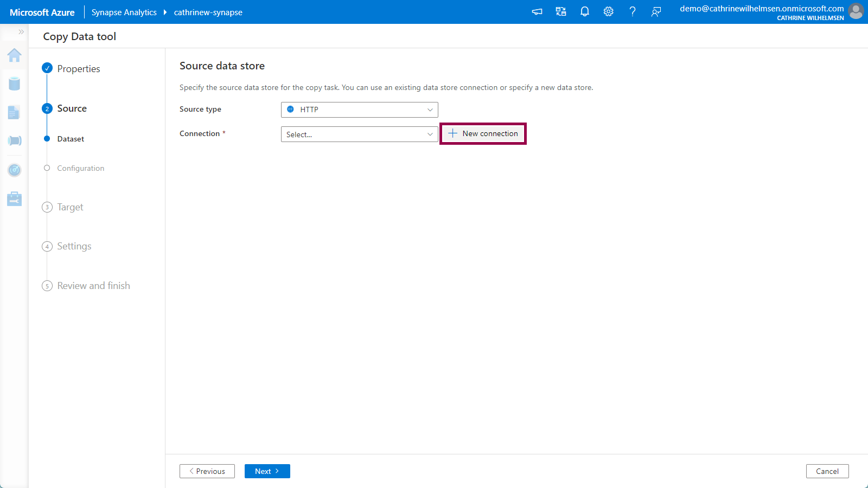
Task: Open the Home hub icon in sidebar
Action: 15,55
